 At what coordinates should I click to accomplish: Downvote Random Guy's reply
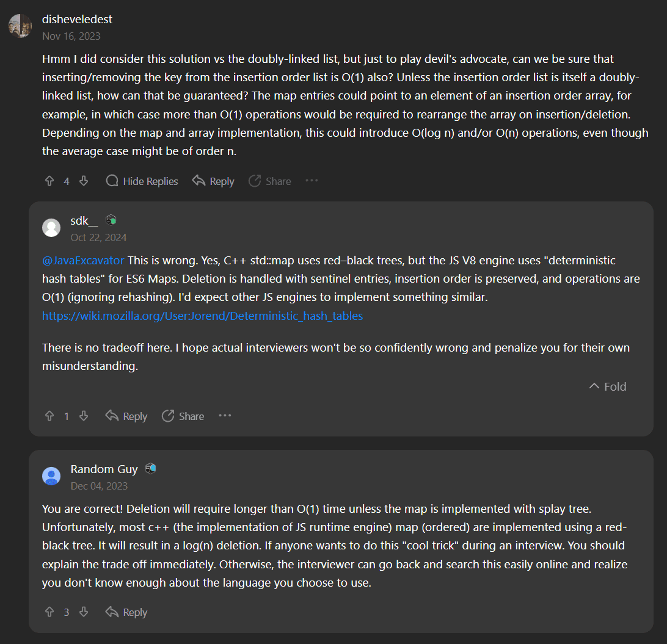(84, 612)
